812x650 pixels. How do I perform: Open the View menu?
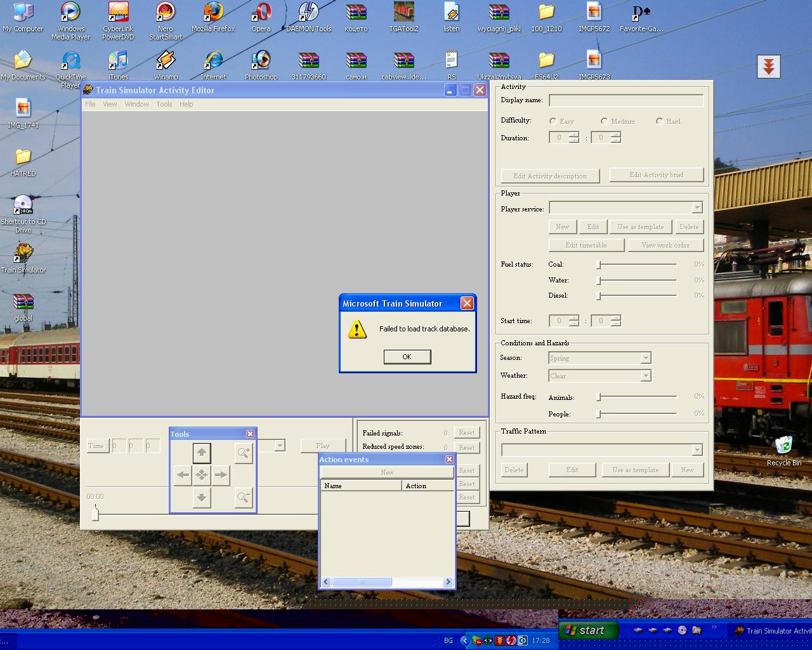click(110, 104)
